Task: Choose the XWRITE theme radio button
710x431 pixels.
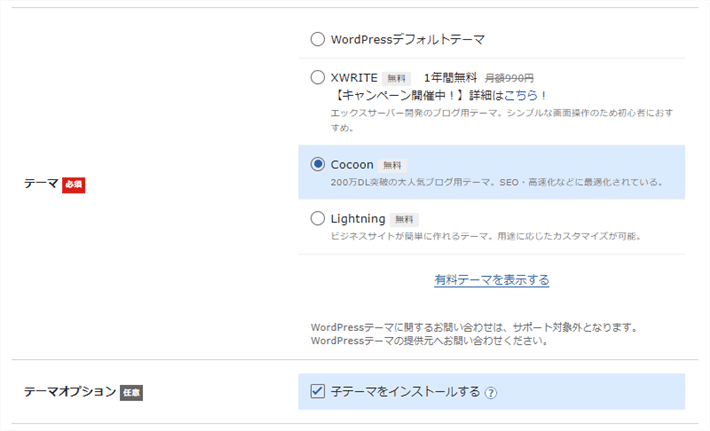Action: (318, 77)
